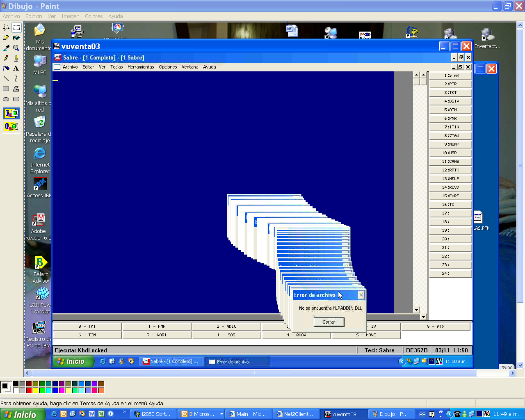
Task: Select the Eraser tool
Action: pyautogui.click(x=6, y=38)
